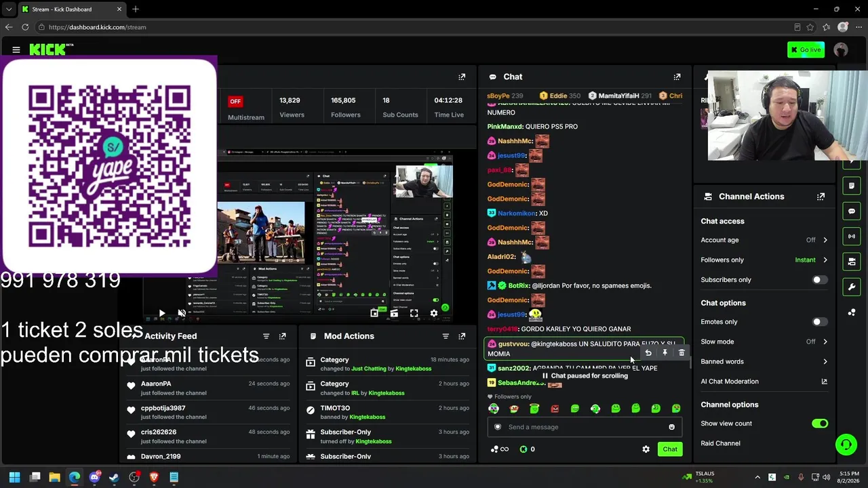Image resolution: width=868 pixels, height=488 pixels.
Task: Open the Kick hamburger menu
Action: pyautogui.click(x=16, y=49)
